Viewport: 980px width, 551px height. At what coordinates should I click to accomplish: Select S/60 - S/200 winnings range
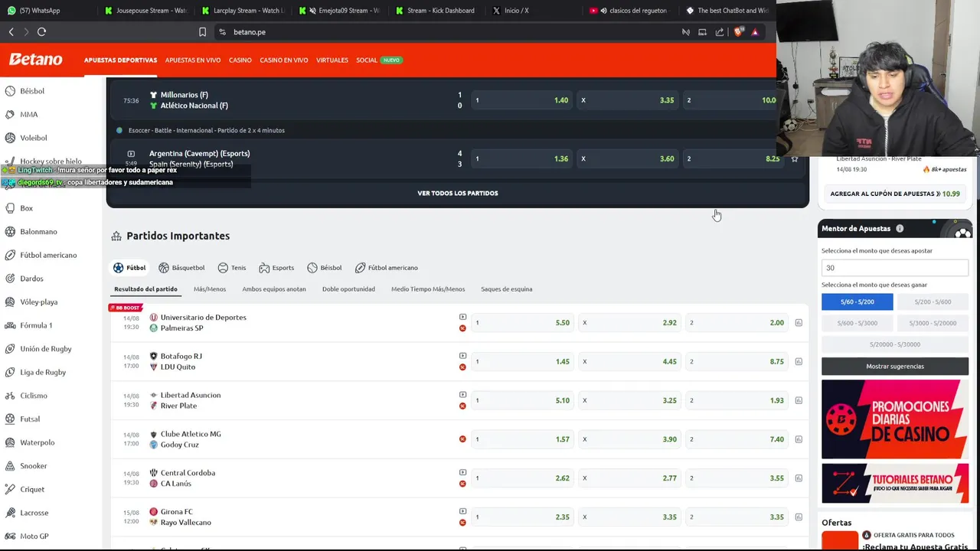[x=857, y=302]
